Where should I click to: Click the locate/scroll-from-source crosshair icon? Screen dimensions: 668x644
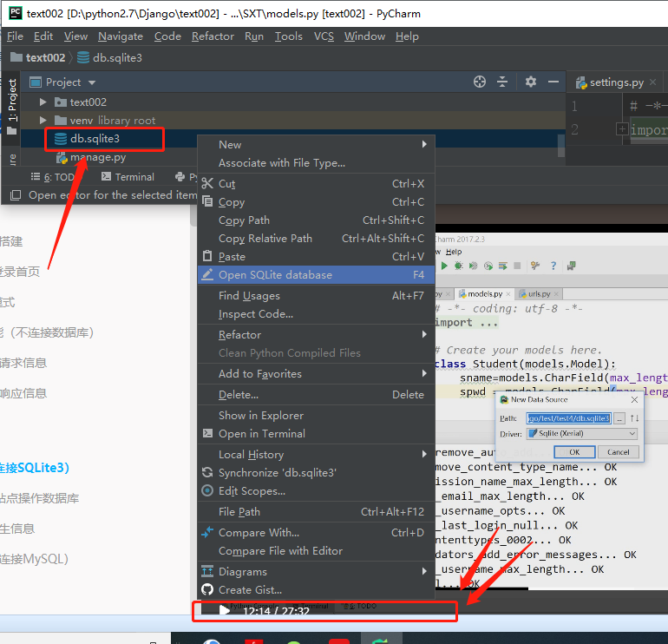click(479, 82)
